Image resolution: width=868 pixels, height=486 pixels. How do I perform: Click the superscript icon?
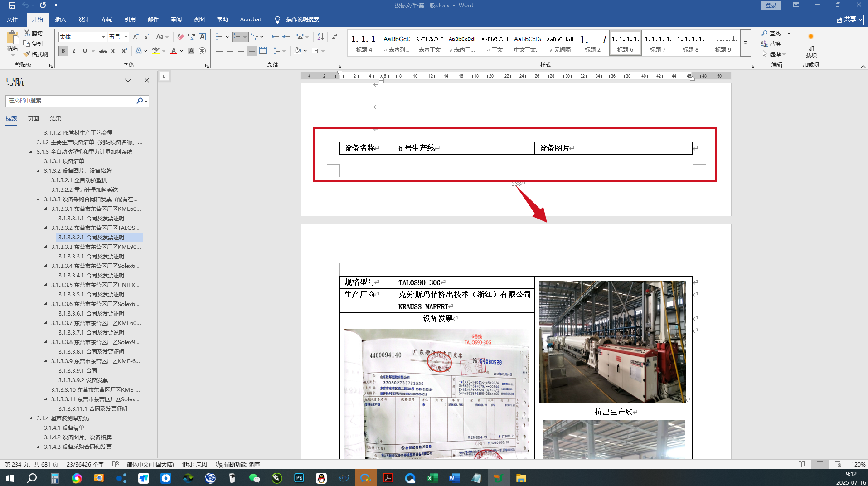[124, 51]
